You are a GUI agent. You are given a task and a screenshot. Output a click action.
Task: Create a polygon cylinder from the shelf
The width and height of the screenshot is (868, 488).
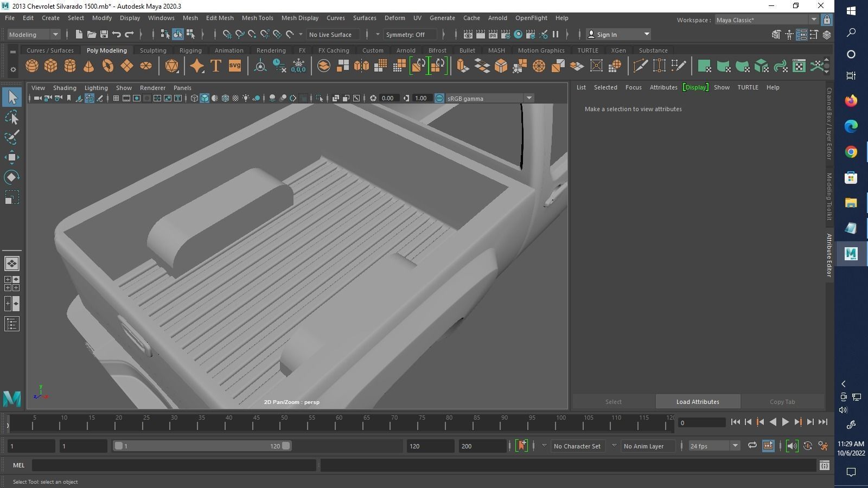70,66
